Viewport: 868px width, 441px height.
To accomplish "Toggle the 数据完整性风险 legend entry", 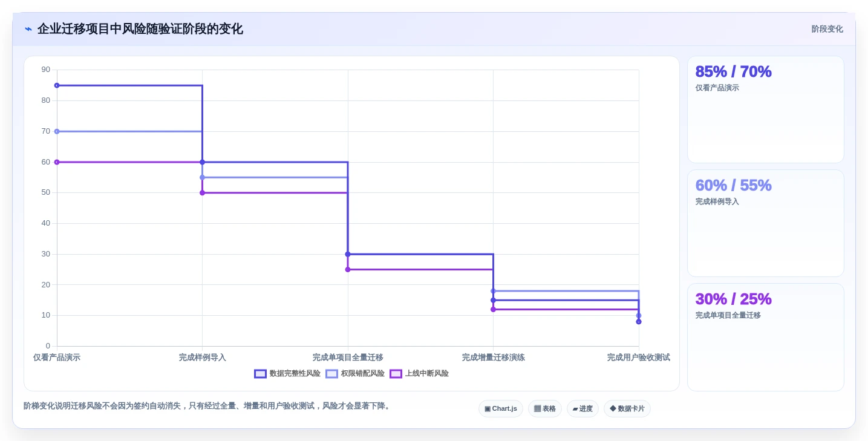I will click(x=287, y=374).
